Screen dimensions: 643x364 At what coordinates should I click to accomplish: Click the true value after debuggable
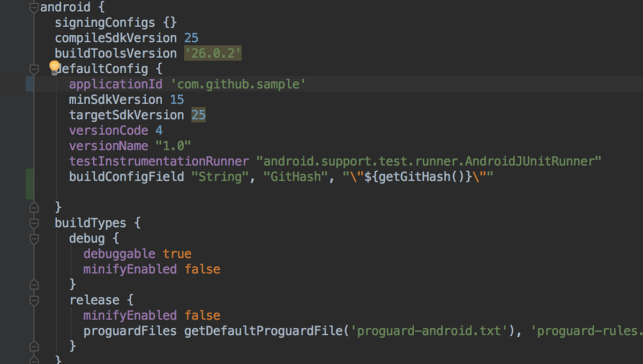[177, 254]
